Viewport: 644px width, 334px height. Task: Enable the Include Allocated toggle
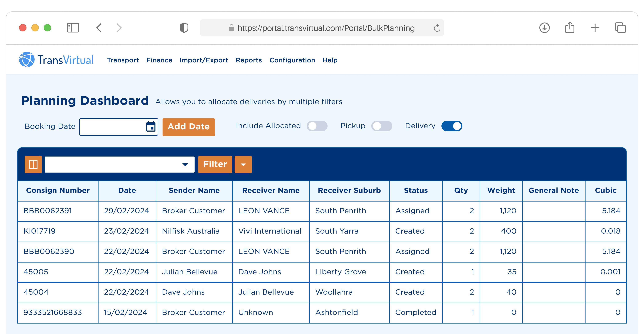click(x=317, y=126)
